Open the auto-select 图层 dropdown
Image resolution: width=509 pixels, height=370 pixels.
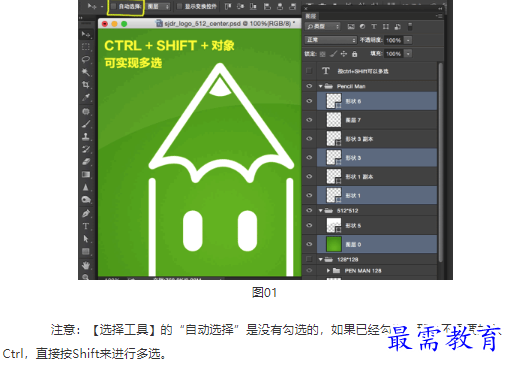click(x=158, y=6)
